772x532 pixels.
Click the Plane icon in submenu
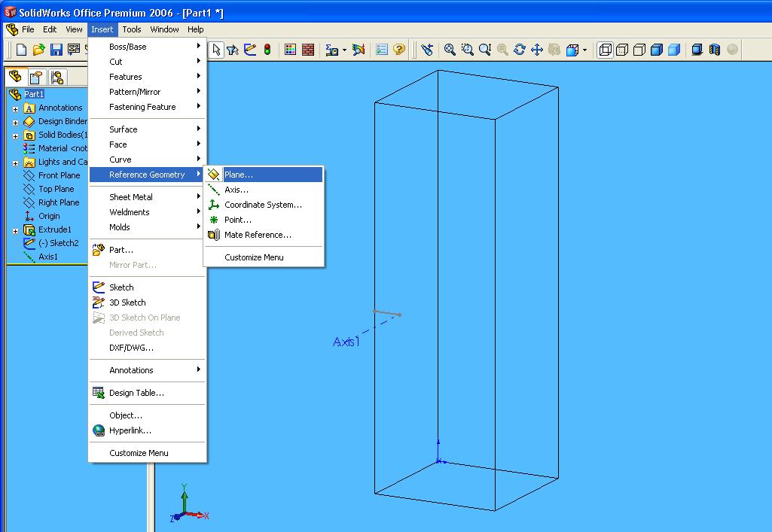tap(214, 175)
